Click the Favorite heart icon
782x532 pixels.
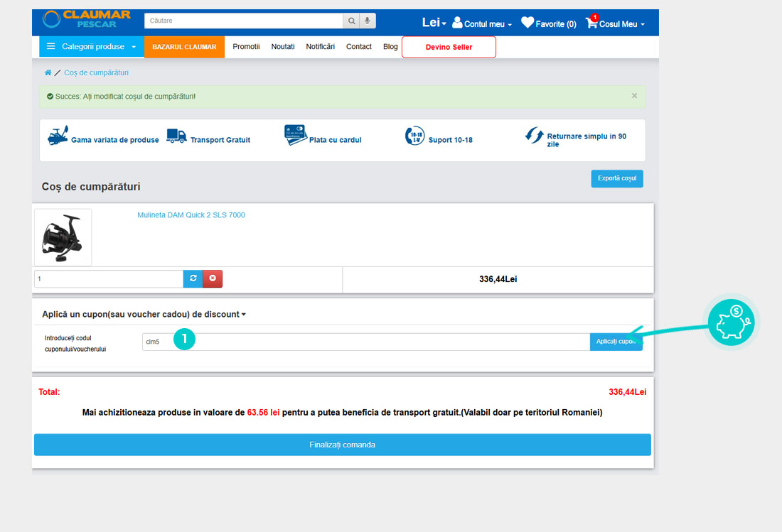click(x=527, y=23)
